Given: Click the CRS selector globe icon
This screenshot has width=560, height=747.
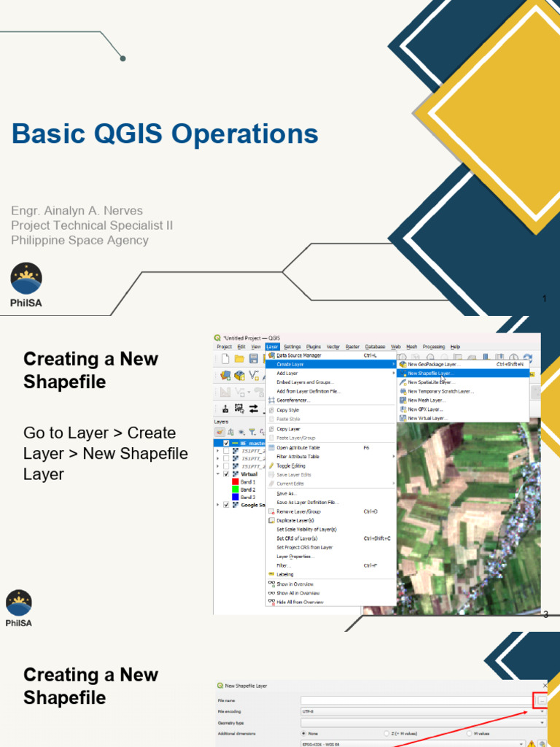Looking at the screenshot, I should tap(542, 743).
